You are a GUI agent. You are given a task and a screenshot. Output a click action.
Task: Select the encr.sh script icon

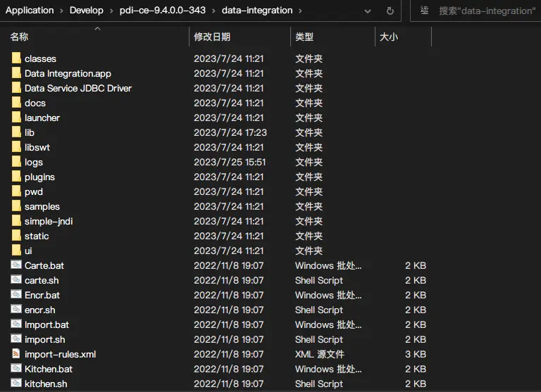click(x=16, y=309)
